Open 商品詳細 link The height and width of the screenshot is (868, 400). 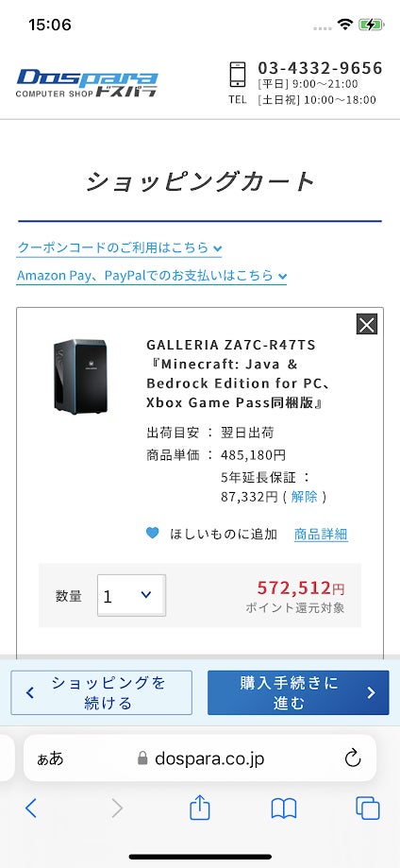tap(321, 535)
